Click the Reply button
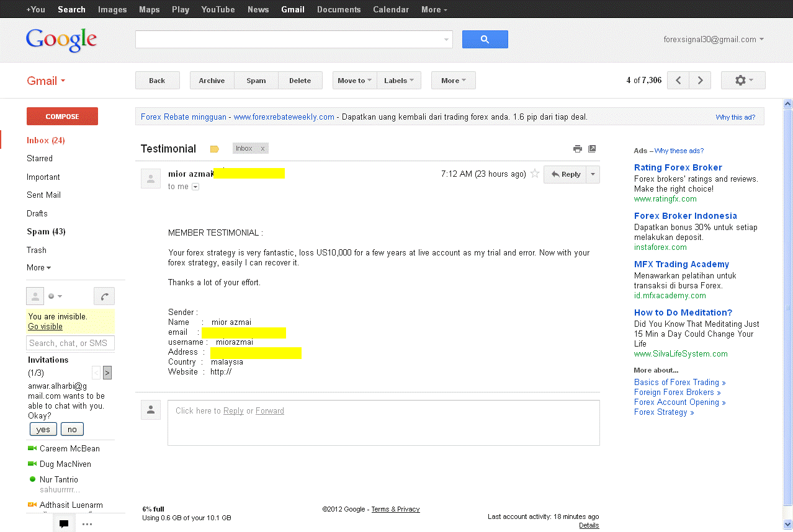The width and height of the screenshot is (793, 532). pyautogui.click(x=565, y=174)
